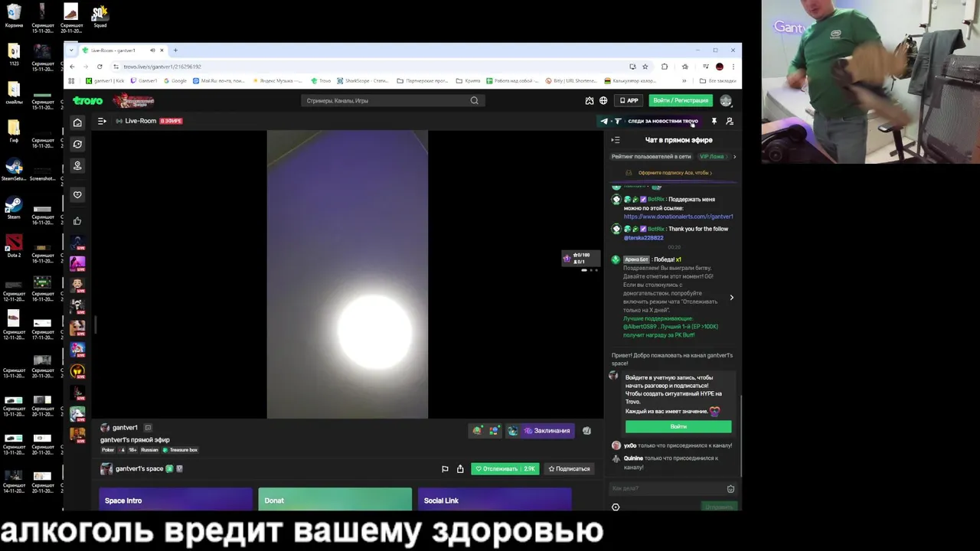Image resolution: width=980 pixels, height=551 pixels.
Task: Click the grey icon right of Заклинания
Action: click(x=586, y=431)
